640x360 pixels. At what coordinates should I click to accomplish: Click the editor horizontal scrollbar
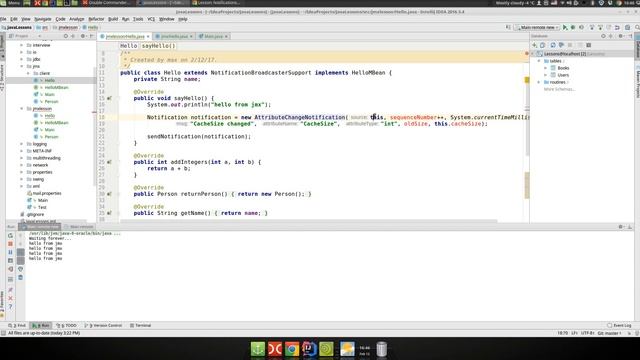pyautogui.click(x=308, y=221)
